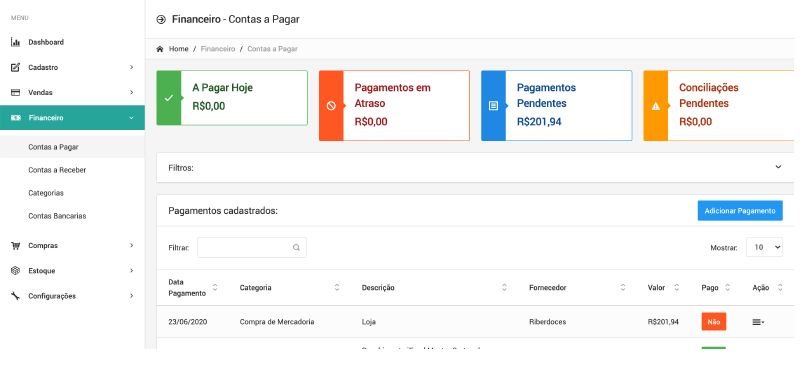This screenshot has width=804, height=389.
Task: Select Contas Bancarias submenu item
Action: (x=72, y=216)
